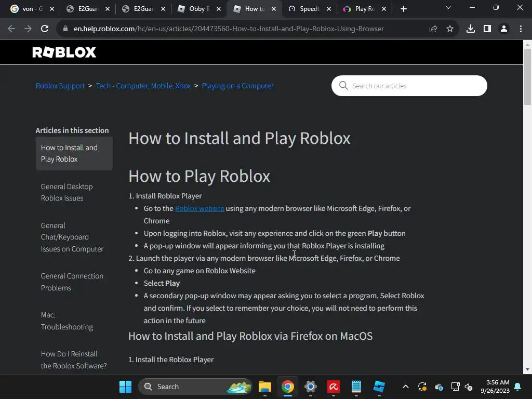Show hidden system tray icons
Image resolution: width=532 pixels, height=399 pixels.
pyautogui.click(x=405, y=387)
